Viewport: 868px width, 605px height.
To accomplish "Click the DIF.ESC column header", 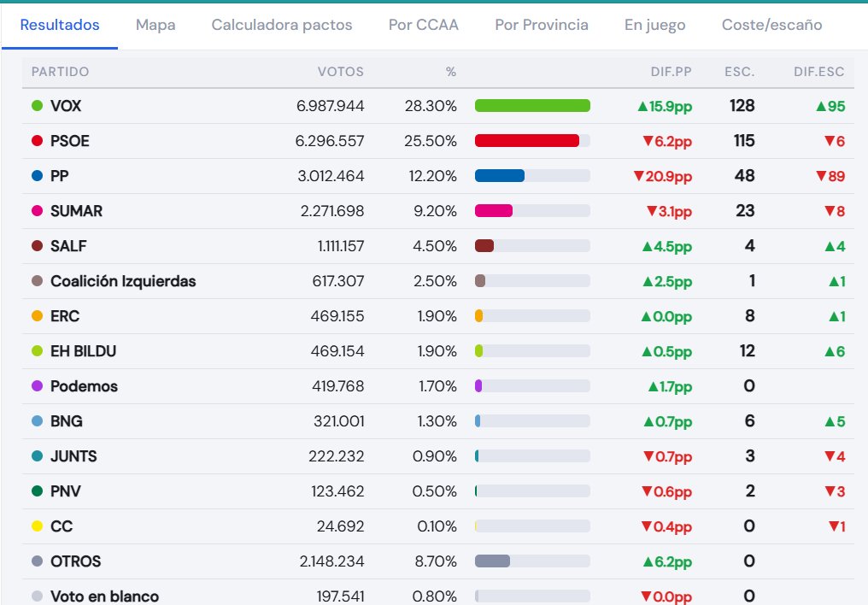I will coord(818,72).
